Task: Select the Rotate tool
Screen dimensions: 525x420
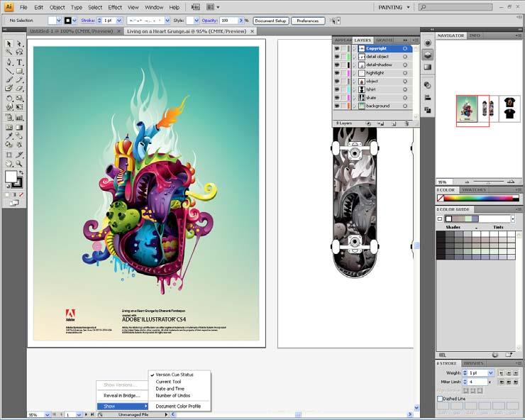Action: point(9,98)
